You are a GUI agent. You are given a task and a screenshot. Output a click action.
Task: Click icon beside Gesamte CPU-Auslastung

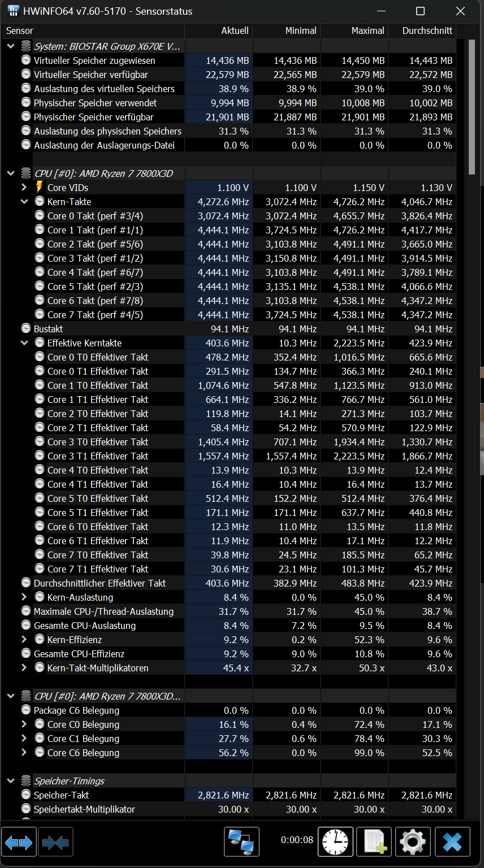point(26,625)
